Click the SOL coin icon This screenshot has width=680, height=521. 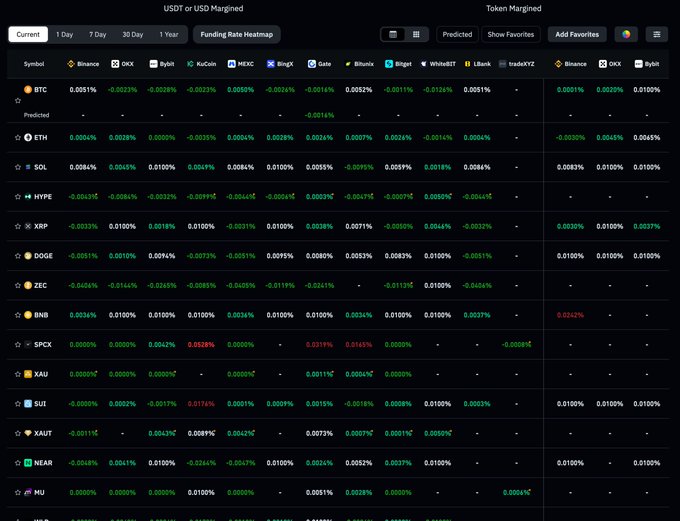(x=28, y=167)
